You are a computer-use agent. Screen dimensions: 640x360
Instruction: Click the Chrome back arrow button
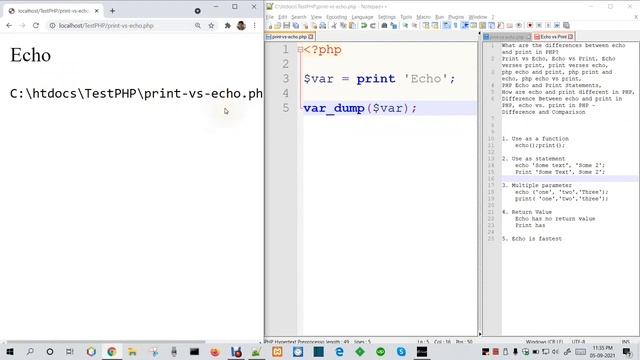9,25
